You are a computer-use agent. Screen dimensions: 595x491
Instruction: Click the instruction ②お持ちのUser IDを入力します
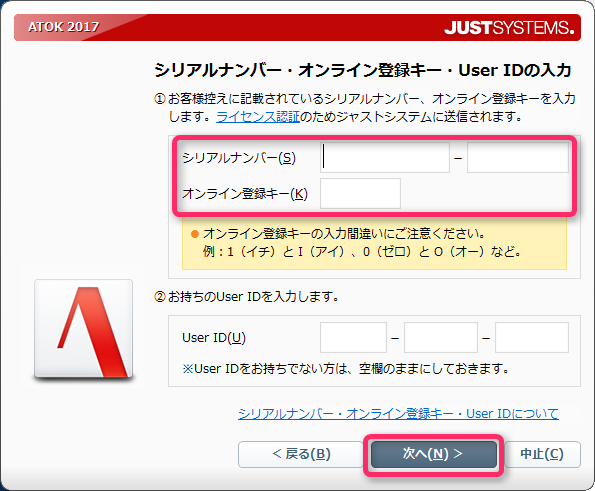(246, 296)
